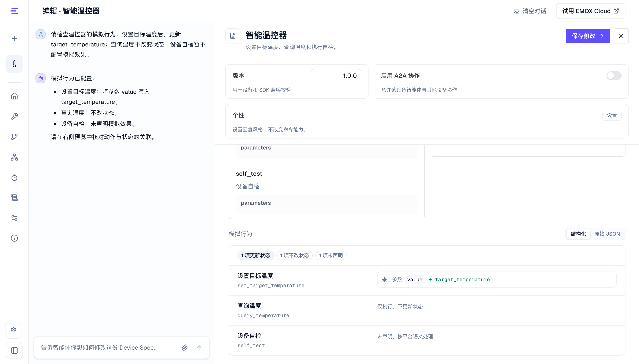Click the self_test heading
The image size is (639, 364).
point(249,174)
